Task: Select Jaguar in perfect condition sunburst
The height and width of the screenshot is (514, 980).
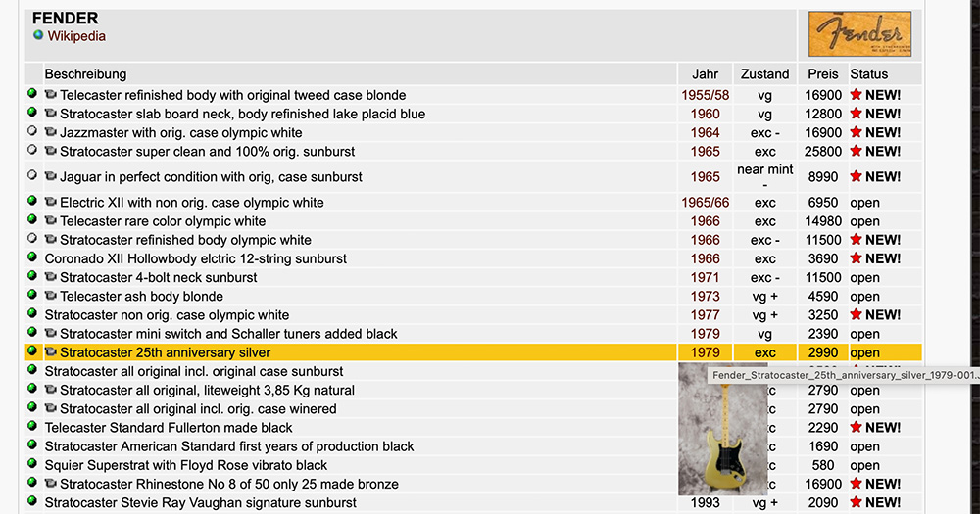Action: [211, 177]
